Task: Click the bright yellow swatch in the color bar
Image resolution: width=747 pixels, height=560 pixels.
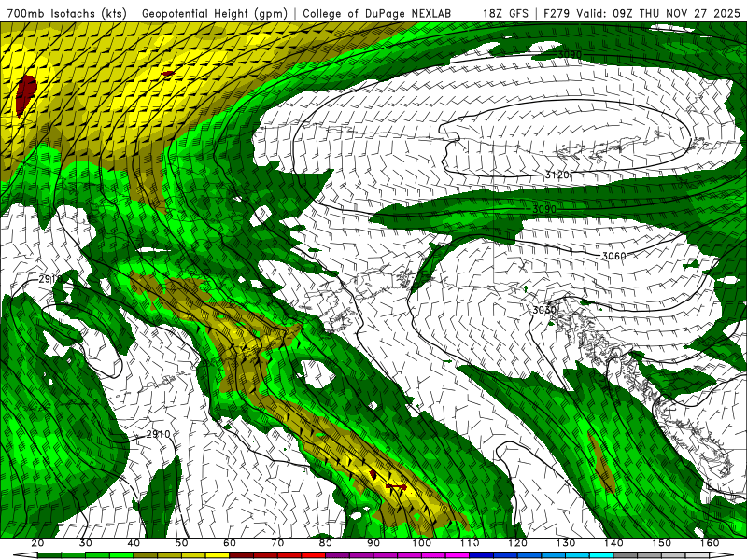Action: [x=218, y=555]
